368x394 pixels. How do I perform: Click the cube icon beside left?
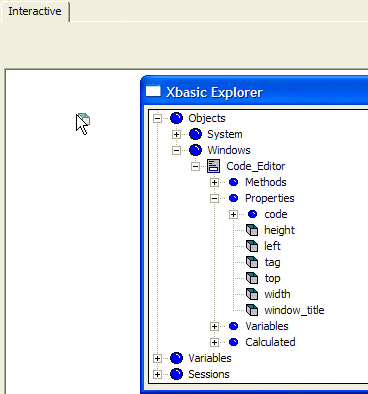pyautogui.click(x=252, y=246)
